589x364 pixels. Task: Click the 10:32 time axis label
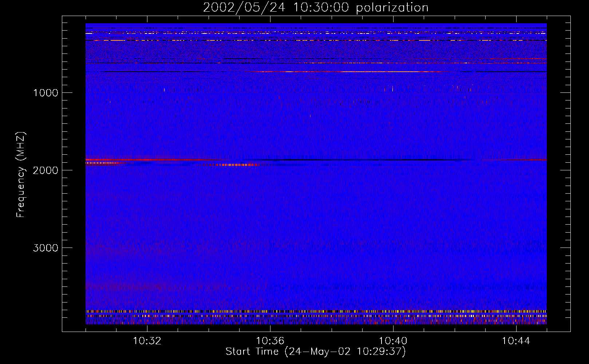pyautogui.click(x=147, y=341)
